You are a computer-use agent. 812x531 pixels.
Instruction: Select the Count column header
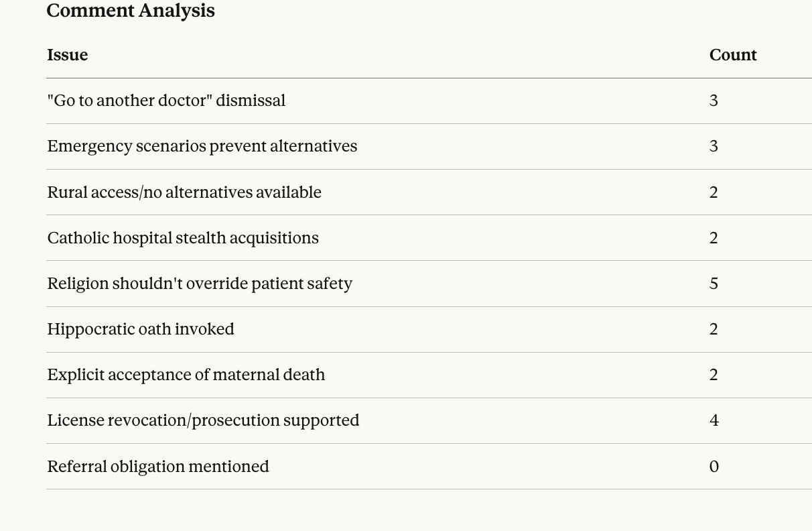point(733,55)
